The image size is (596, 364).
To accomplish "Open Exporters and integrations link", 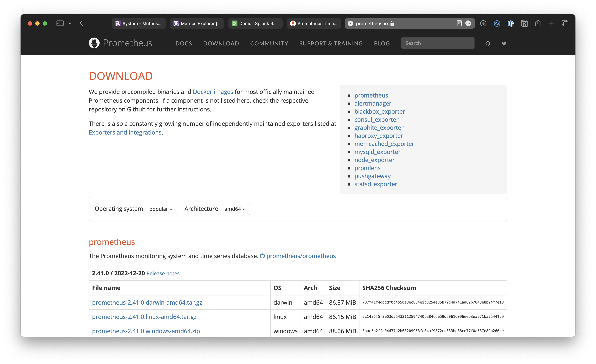I will [x=125, y=132].
